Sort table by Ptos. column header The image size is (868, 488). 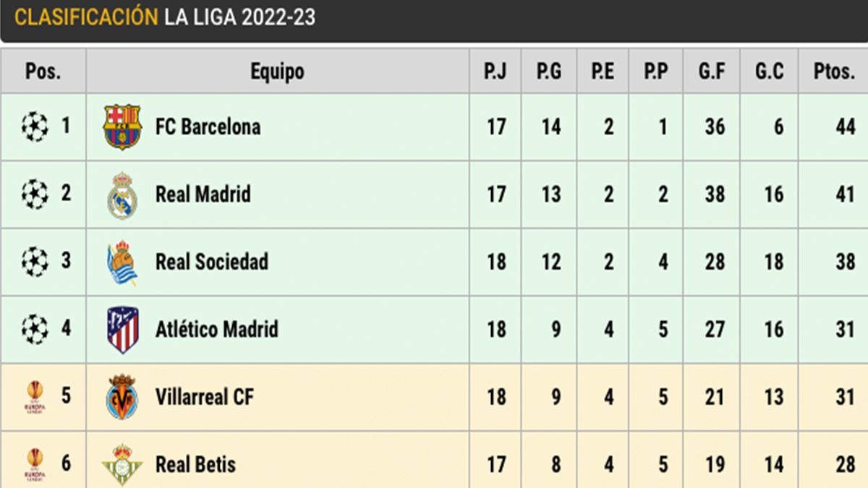tap(833, 72)
